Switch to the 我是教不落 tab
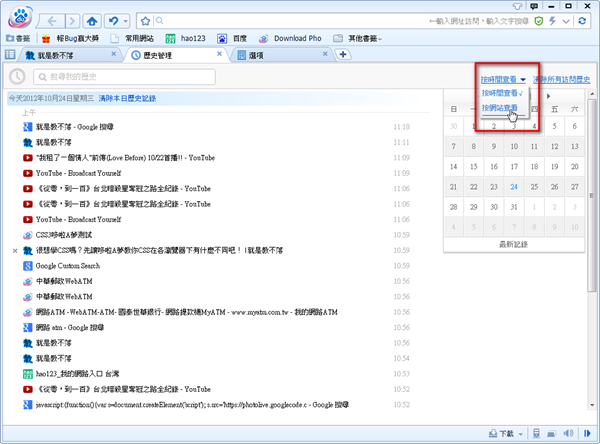The image size is (600, 444). 58,54
